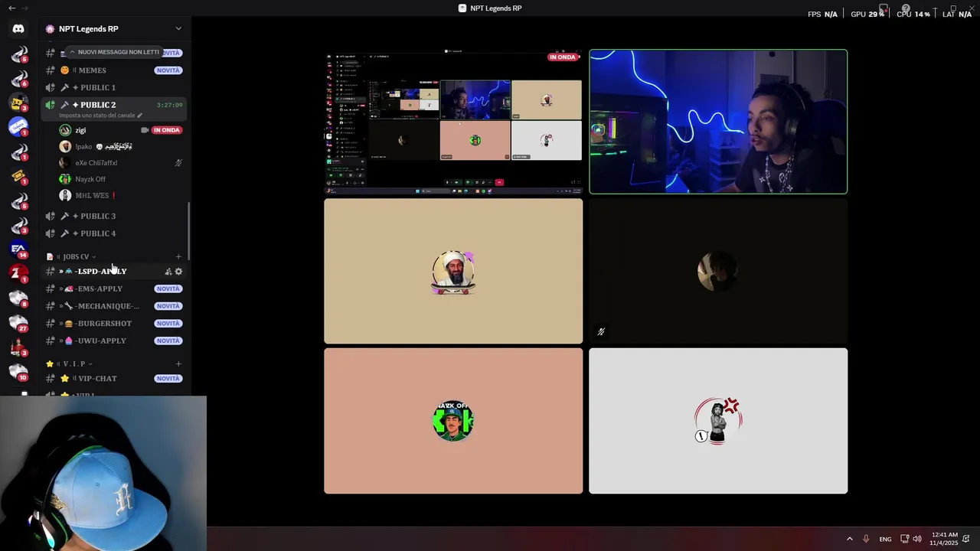This screenshot has width=980, height=551.
Task: Click the 3:27:09 call timer
Action: [x=169, y=105]
